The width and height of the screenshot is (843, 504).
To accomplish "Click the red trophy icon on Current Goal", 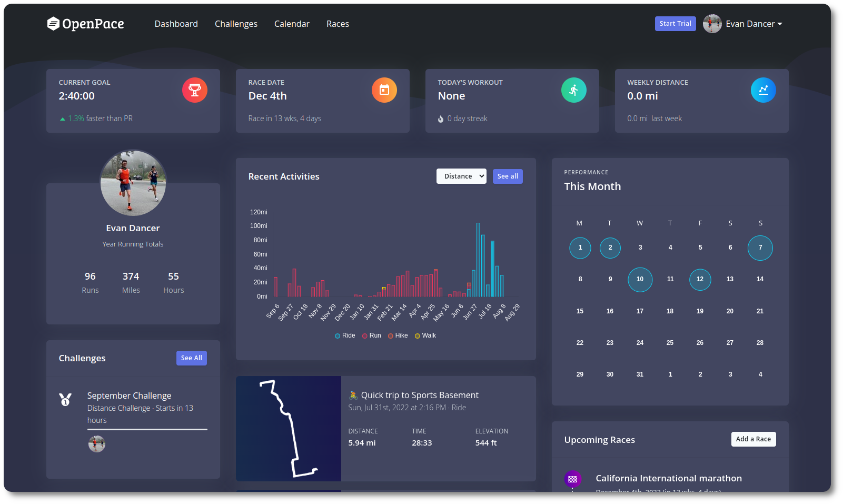I will [x=195, y=90].
